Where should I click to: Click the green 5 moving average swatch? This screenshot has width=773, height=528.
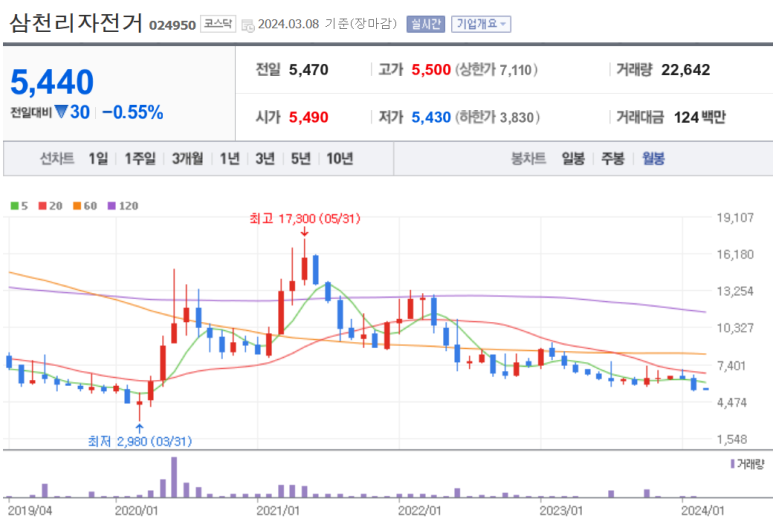point(15,206)
